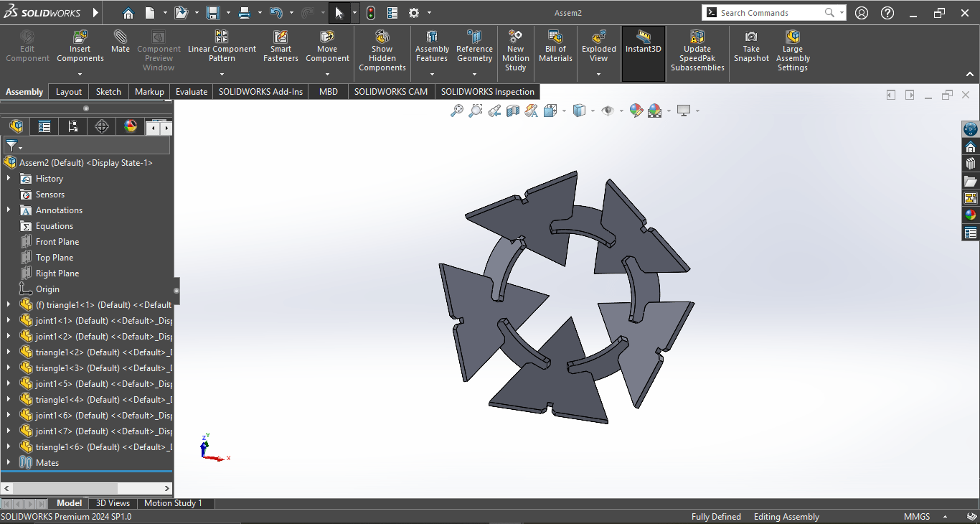Insert a Bill of Materials
980x524 pixels.
click(x=555, y=46)
